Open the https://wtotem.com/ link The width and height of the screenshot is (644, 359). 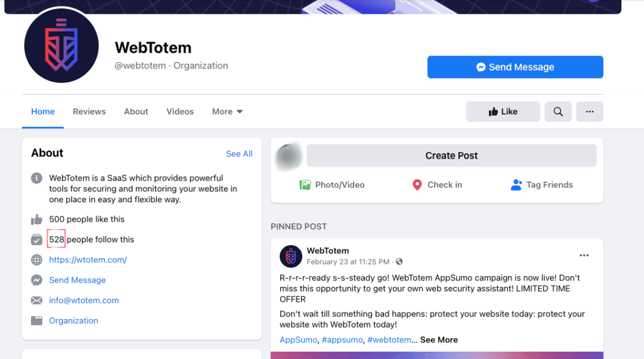coord(88,259)
